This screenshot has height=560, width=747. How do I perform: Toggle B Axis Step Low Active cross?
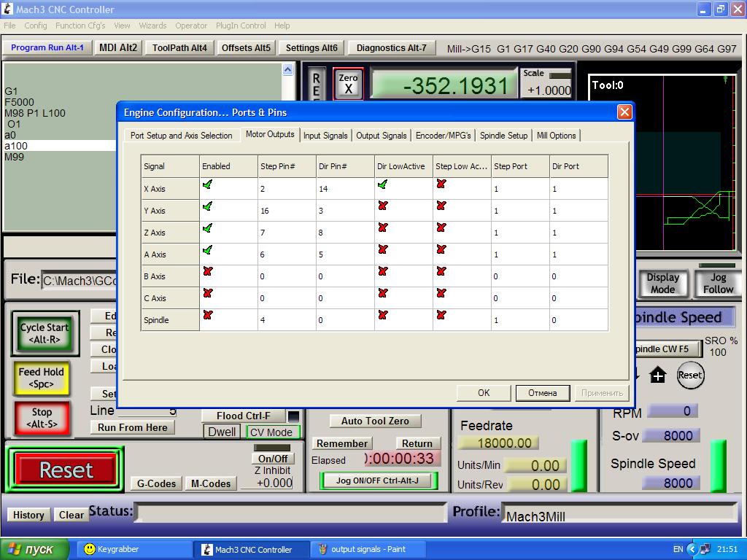(441, 271)
